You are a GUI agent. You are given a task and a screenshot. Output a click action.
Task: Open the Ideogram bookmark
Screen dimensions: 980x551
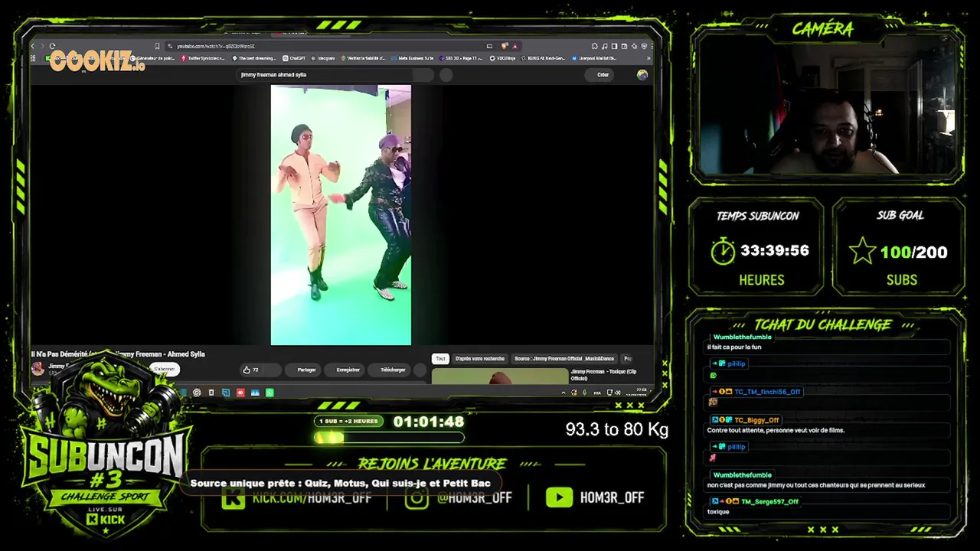pyautogui.click(x=323, y=58)
